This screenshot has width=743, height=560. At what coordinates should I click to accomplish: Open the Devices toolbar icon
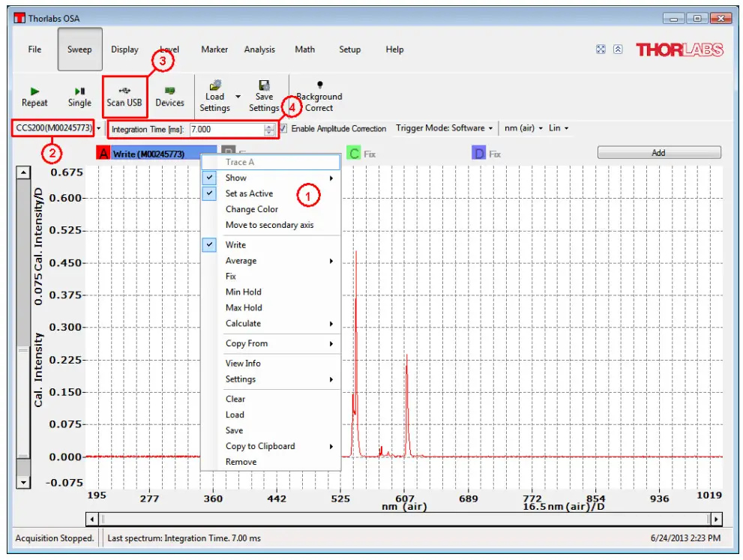click(x=169, y=94)
